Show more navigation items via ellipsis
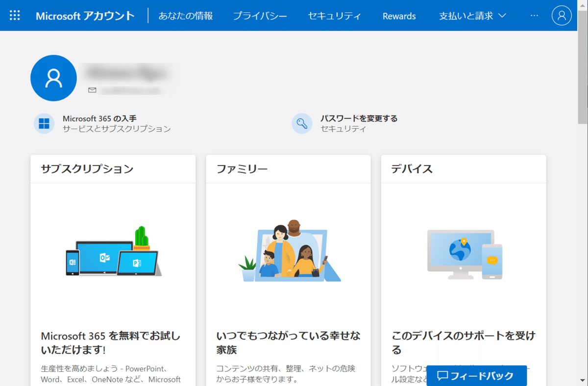588x386 pixels. (534, 16)
